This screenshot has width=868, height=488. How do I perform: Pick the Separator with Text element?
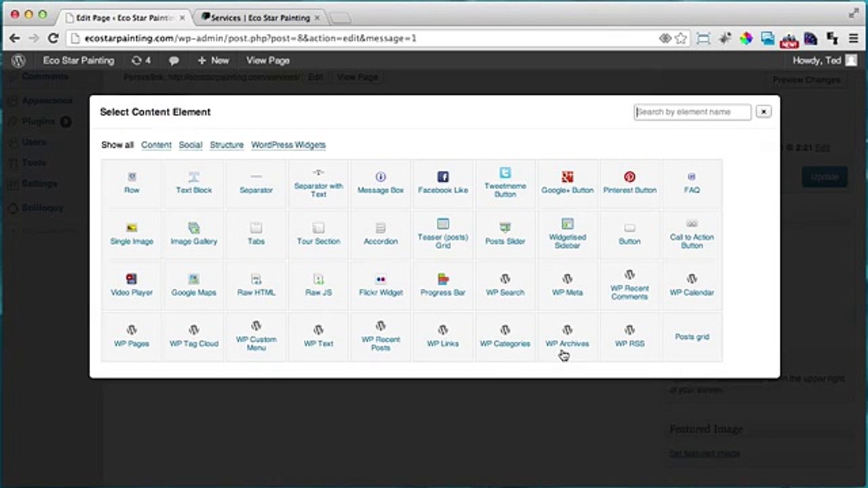pyautogui.click(x=319, y=184)
